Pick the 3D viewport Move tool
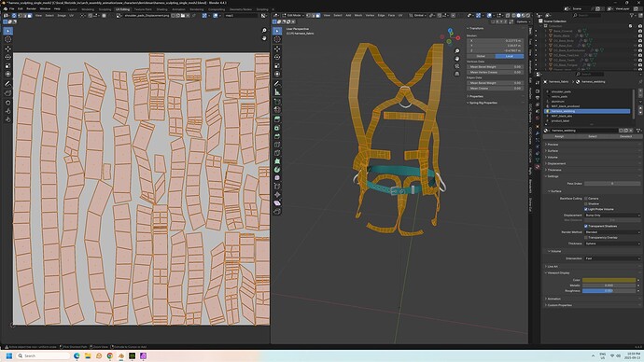 click(277, 49)
